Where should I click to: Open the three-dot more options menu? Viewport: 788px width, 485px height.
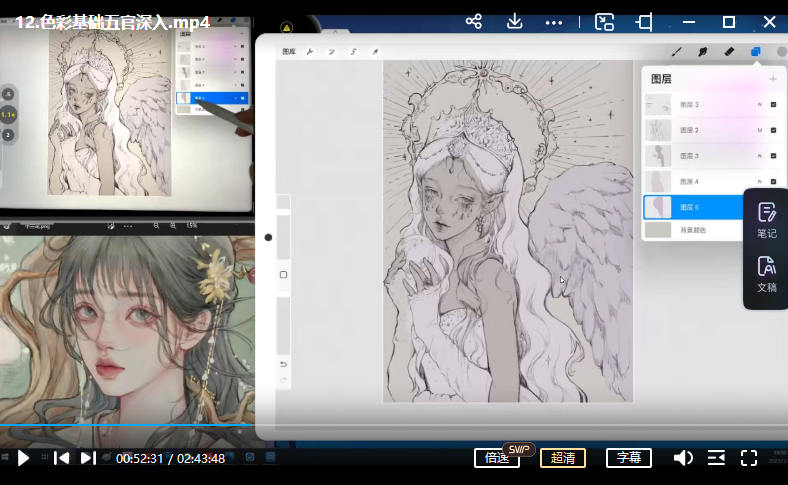[x=553, y=21]
